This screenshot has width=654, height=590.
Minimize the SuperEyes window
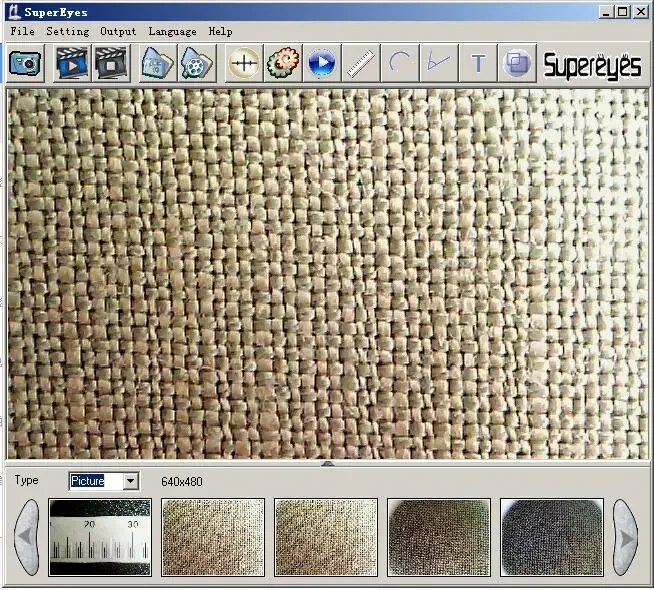606,12
